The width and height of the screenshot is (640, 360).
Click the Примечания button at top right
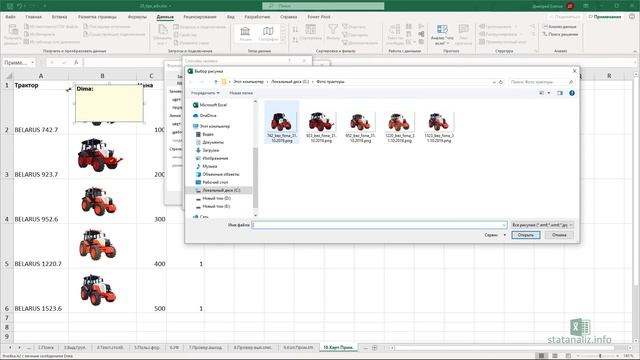pyautogui.click(x=605, y=17)
